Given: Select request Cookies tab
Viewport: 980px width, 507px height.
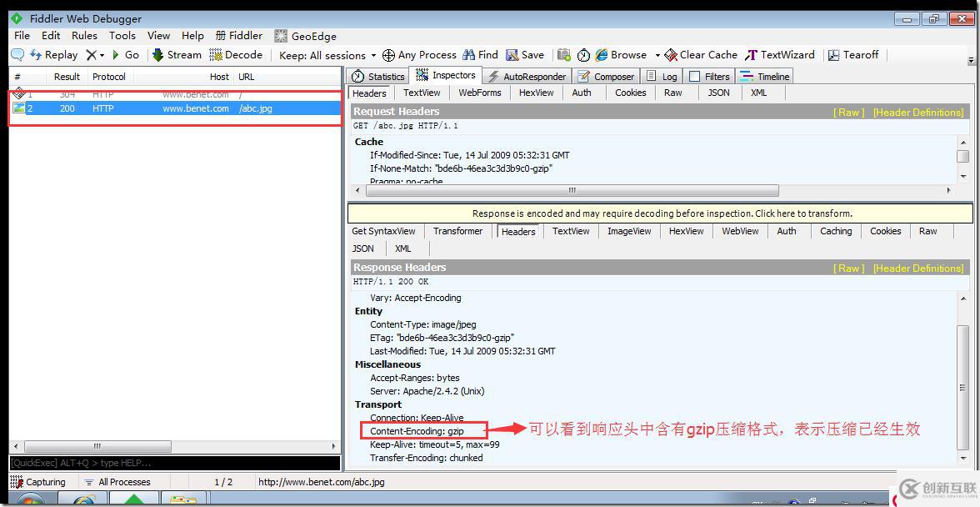Looking at the screenshot, I should point(631,93).
